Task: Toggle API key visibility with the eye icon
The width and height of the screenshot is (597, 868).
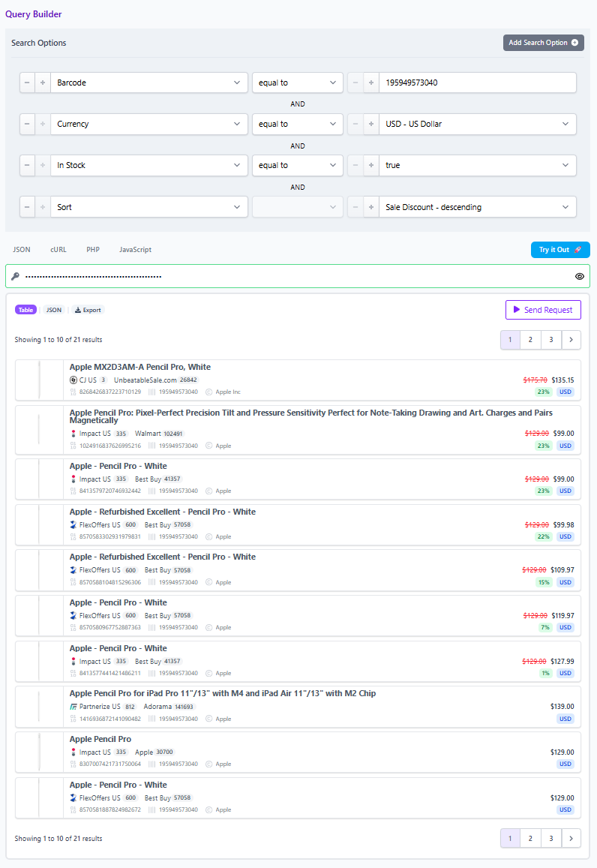Action: 579,276
